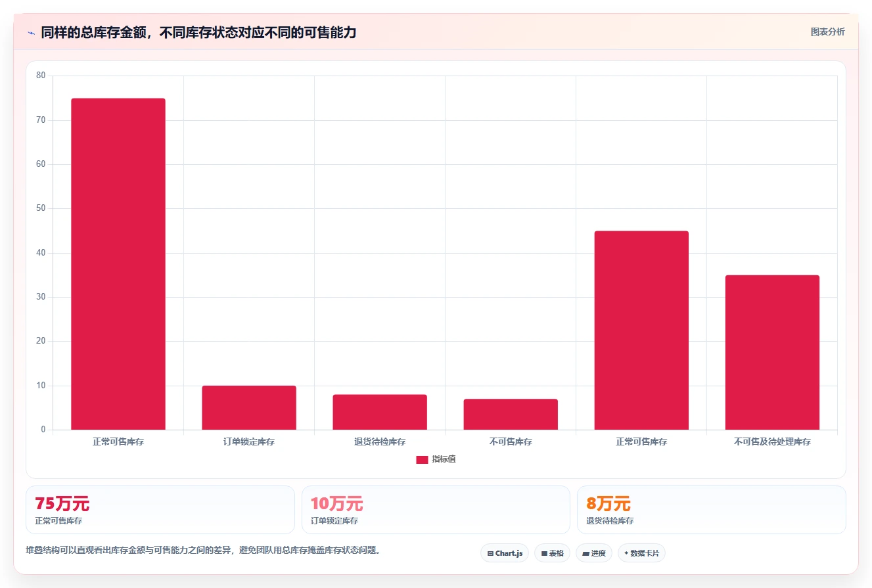Viewport: 872px width, 588px height.
Task: Select the 表格 tag chip
Action: [x=552, y=553]
